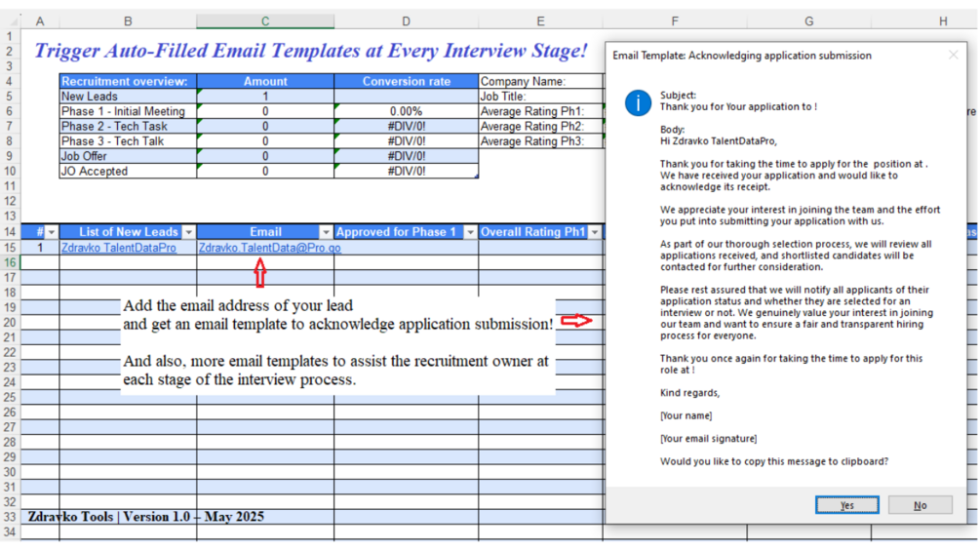980x551 pixels.
Task: Click the '[Your name]' placeholder text
Action: coord(686,415)
